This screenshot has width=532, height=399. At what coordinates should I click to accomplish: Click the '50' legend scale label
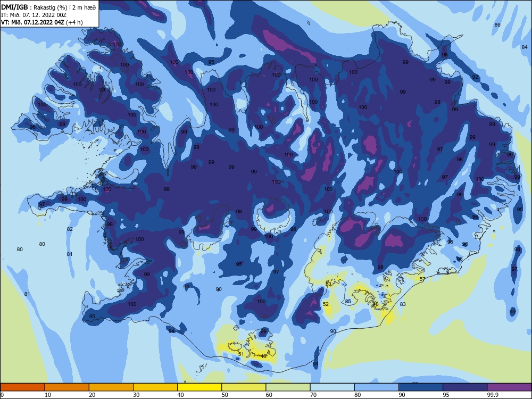pos(225,395)
